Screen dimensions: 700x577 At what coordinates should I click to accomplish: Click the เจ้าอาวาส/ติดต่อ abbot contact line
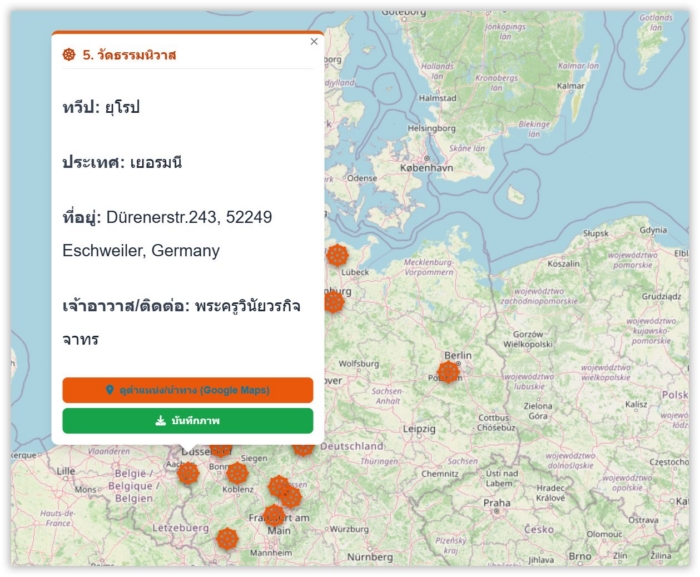(181, 322)
